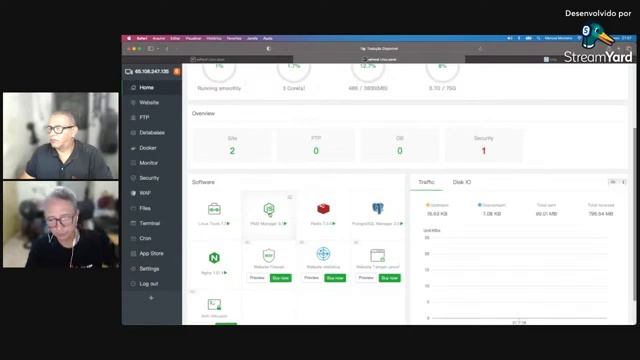
Task: Click the Website Firewall shield icon
Action: 269,256
